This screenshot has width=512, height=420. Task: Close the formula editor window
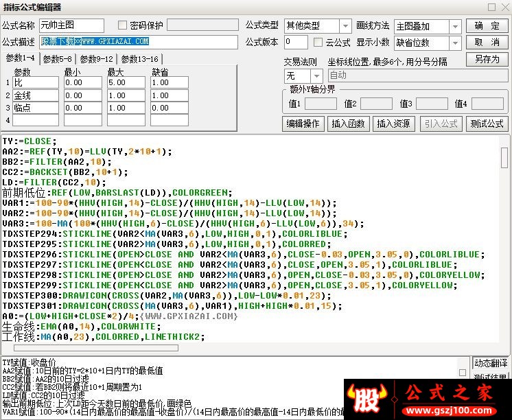point(503,7)
